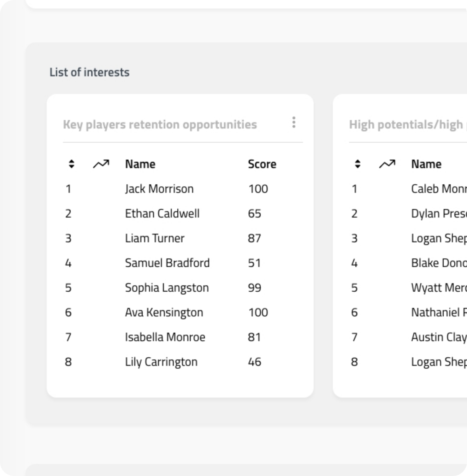Sort rank in Key players retention table
This screenshot has width=467, height=476.
click(x=71, y=164)
